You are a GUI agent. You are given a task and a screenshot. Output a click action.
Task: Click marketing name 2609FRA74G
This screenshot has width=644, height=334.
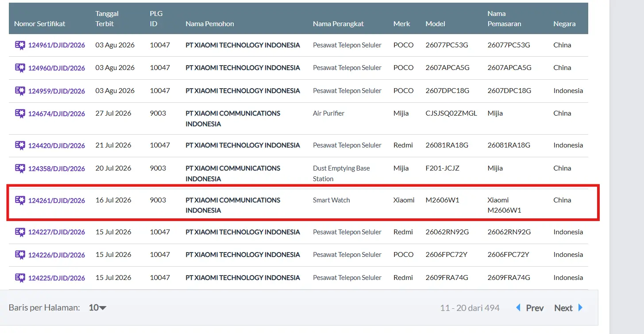tap(509, 278)
